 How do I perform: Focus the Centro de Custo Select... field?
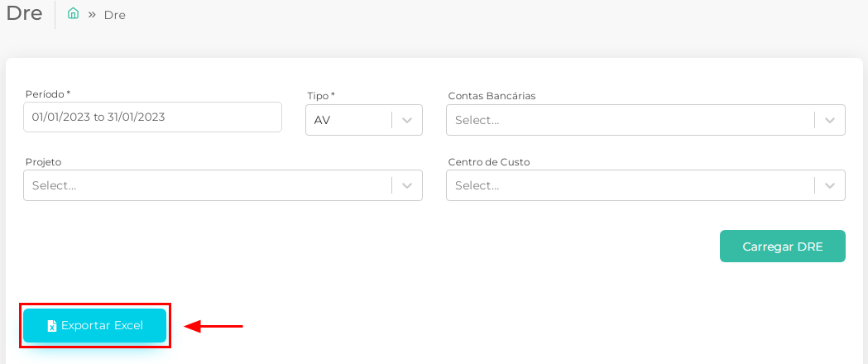(631, 185)
